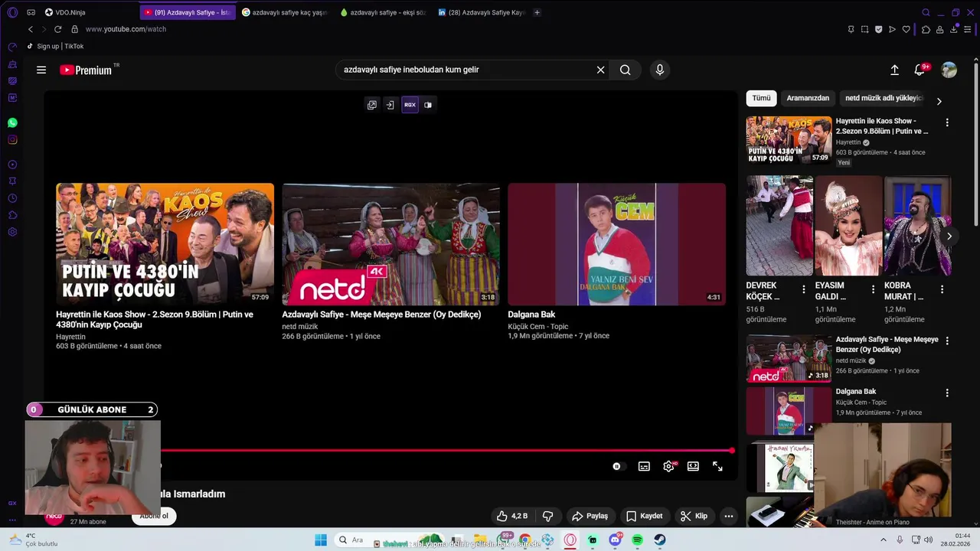
Task: Open Steam from the taskbar
Action: (660, 540)
